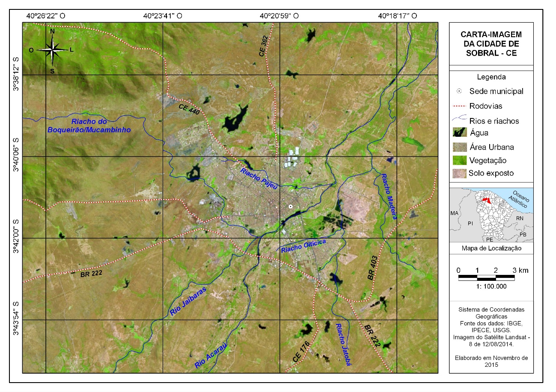Click the Rio Jaibaras label
Screen dimensions: 556x392
point(188,302)
